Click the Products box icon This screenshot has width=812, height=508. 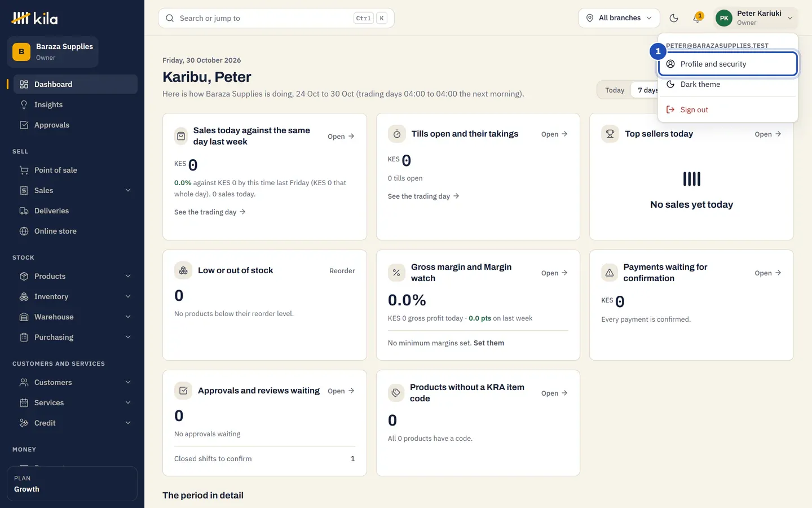(x=24, y=277)
